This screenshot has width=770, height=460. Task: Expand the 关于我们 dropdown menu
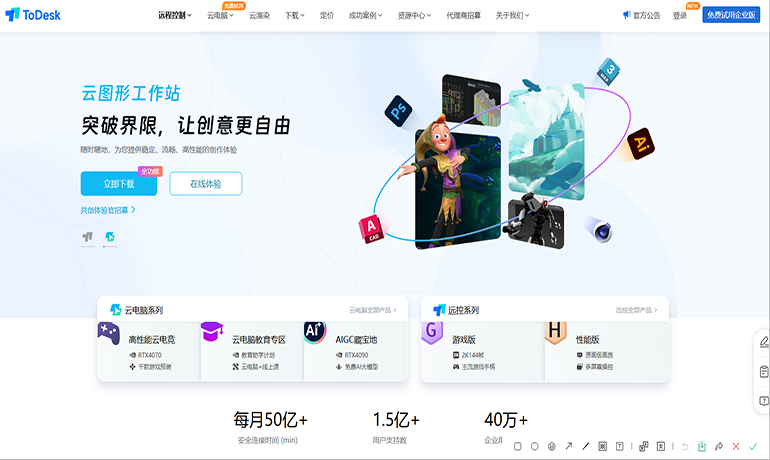tap(512, 15)
